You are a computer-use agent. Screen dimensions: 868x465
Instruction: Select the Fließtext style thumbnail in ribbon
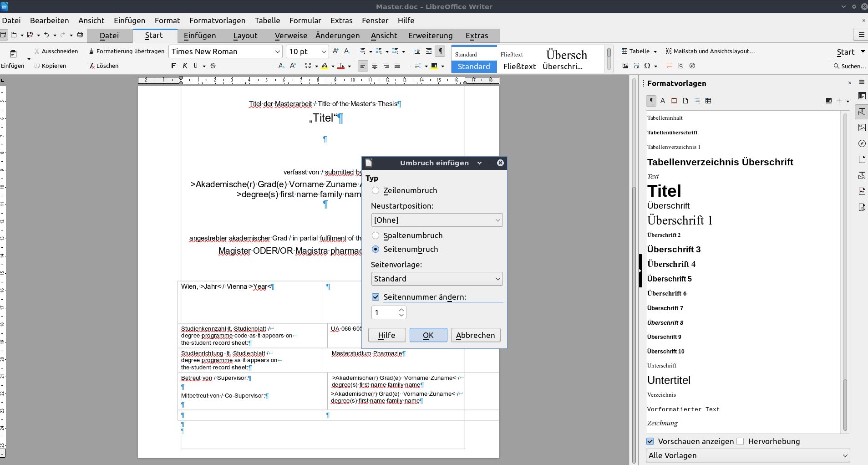point(519,59)
